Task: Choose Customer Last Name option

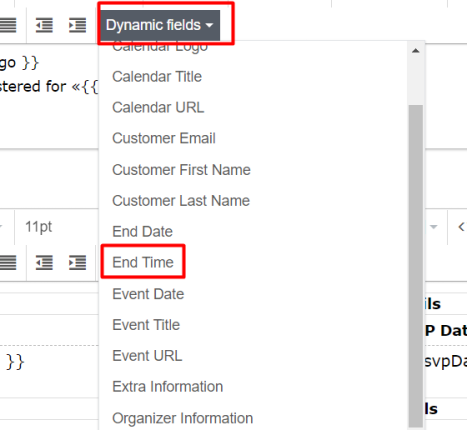Action: tap(181, 201)
